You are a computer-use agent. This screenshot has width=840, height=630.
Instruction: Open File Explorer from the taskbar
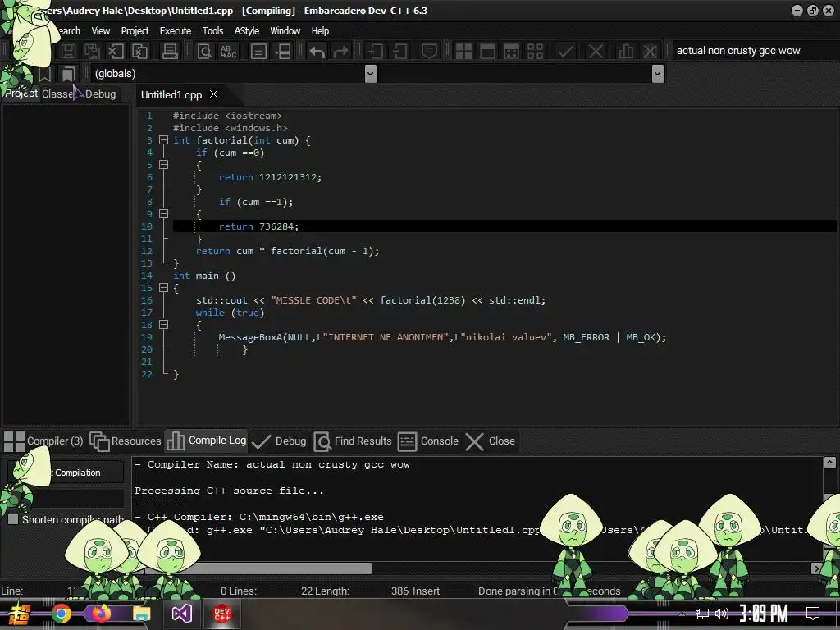click(141, 614)
